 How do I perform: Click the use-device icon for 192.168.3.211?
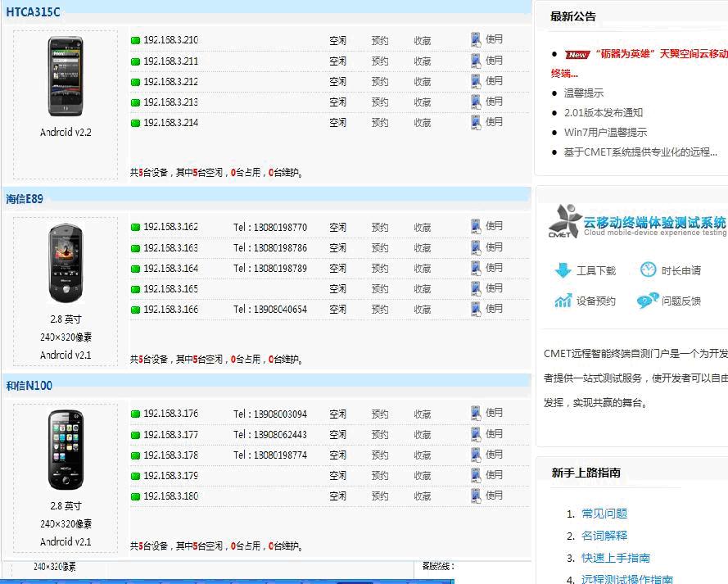(476, 61)
